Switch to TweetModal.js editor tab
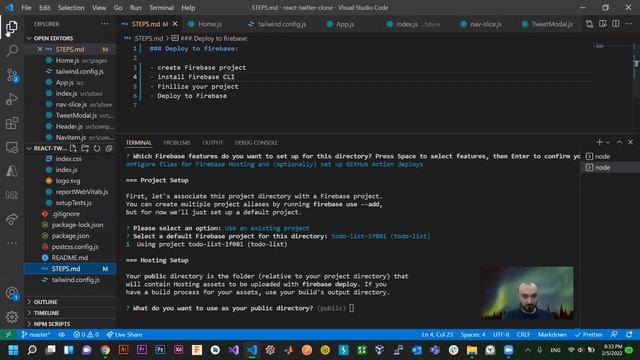This screenshot has width=640, height=360. point(551,24)
